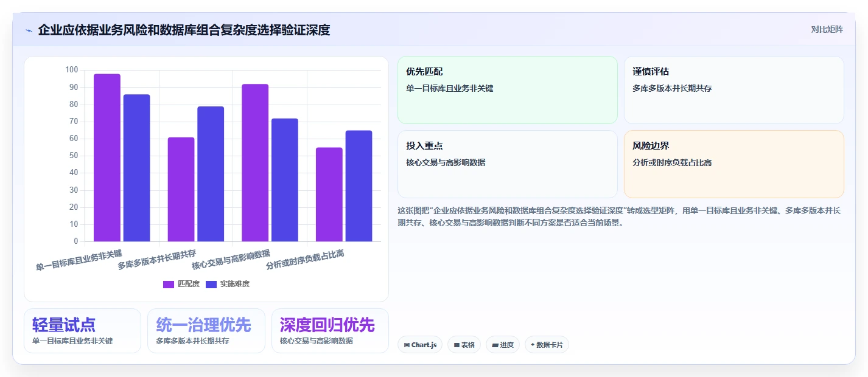Screen dimensions: 868x377
Task: Open the 统一治理优先 data card
Action: [x=206, y=331]
